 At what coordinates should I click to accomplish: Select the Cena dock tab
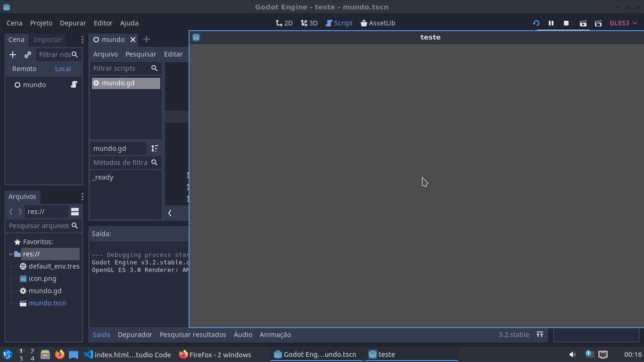[17, 40]
